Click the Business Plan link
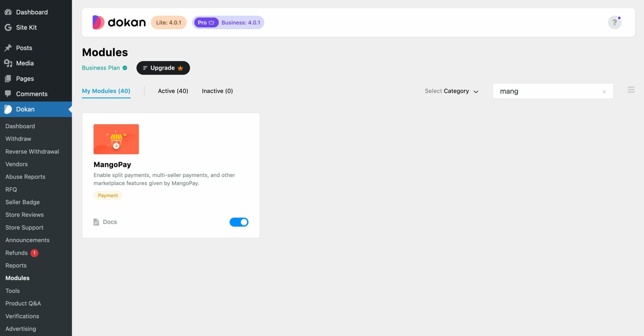 pos(101,68)
